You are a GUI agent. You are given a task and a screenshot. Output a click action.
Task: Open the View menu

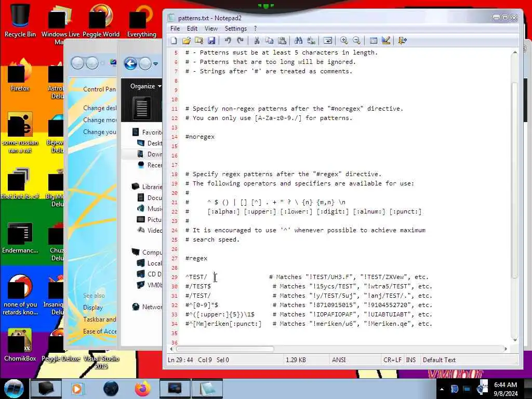(211, 29)
